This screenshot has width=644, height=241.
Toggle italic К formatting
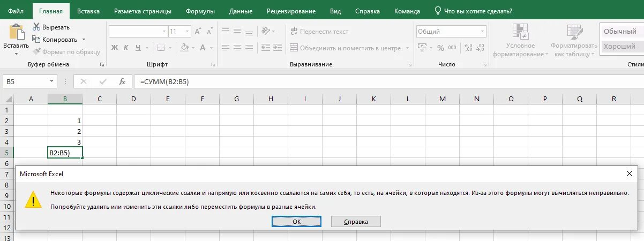126,48
